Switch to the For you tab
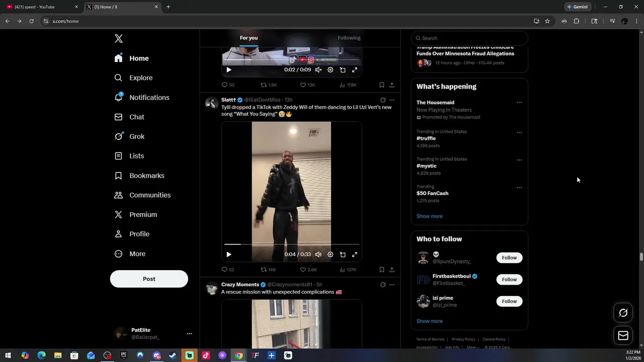Screen dimensions: 644x362 249,38
